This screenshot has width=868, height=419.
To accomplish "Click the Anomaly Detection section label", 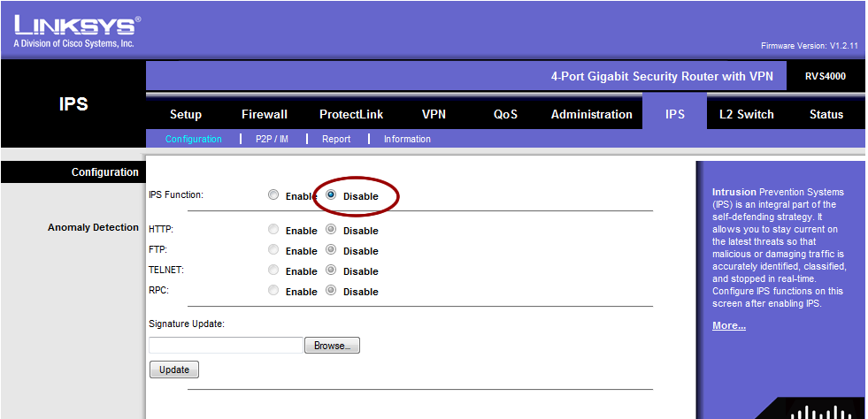I will click(x=93, y=227).
